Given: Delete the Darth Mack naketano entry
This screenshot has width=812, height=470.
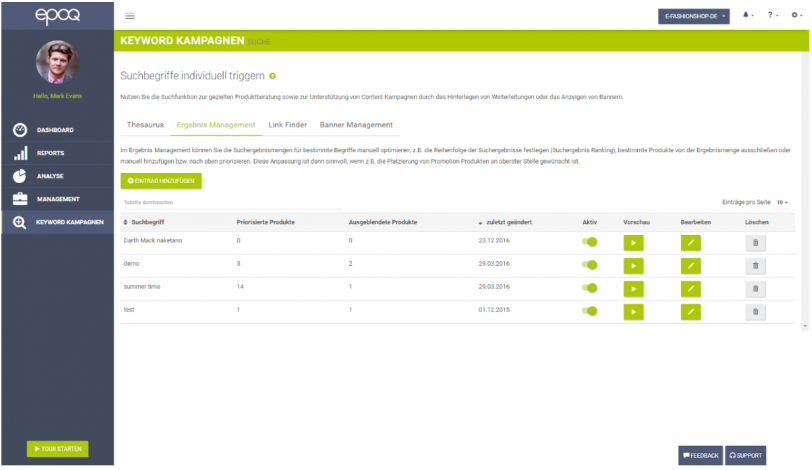Looking at the screenshot, I should click(x=756, y=243).
